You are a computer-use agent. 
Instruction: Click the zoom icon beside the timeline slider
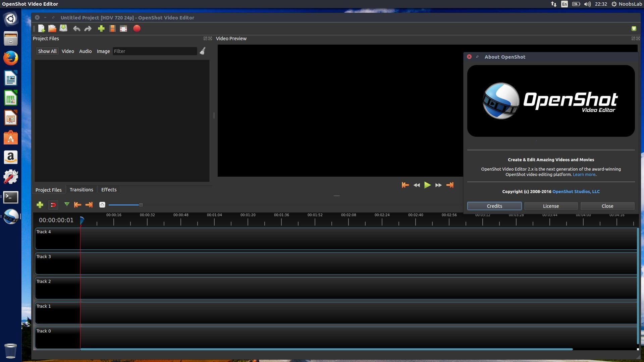click(x=102, y=205)
